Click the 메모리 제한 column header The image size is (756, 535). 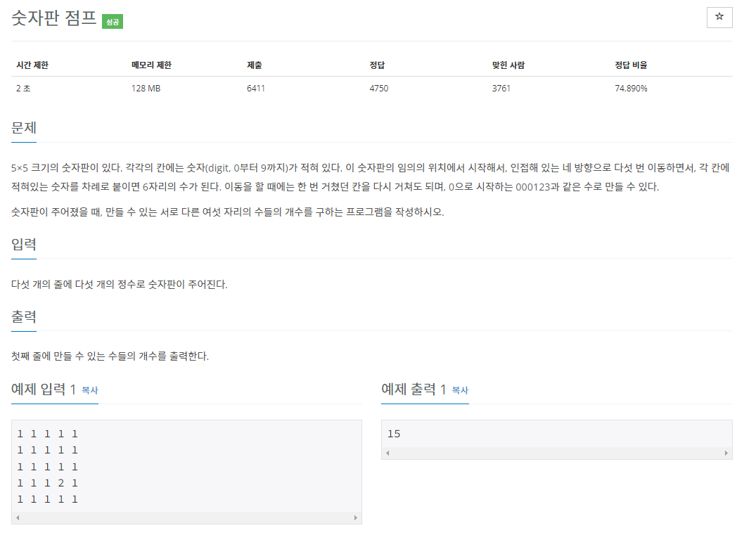click(151, 65)
